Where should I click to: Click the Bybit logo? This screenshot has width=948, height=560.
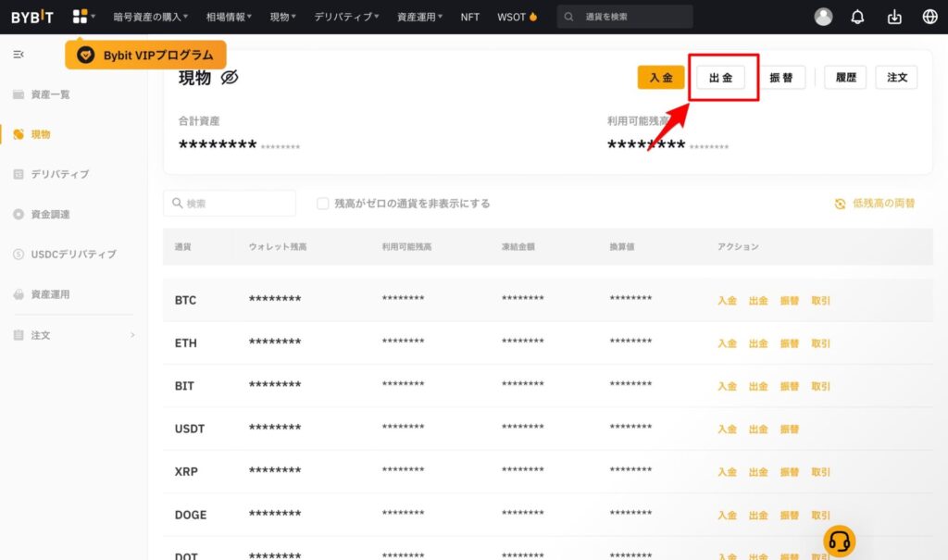pos(32,17)
